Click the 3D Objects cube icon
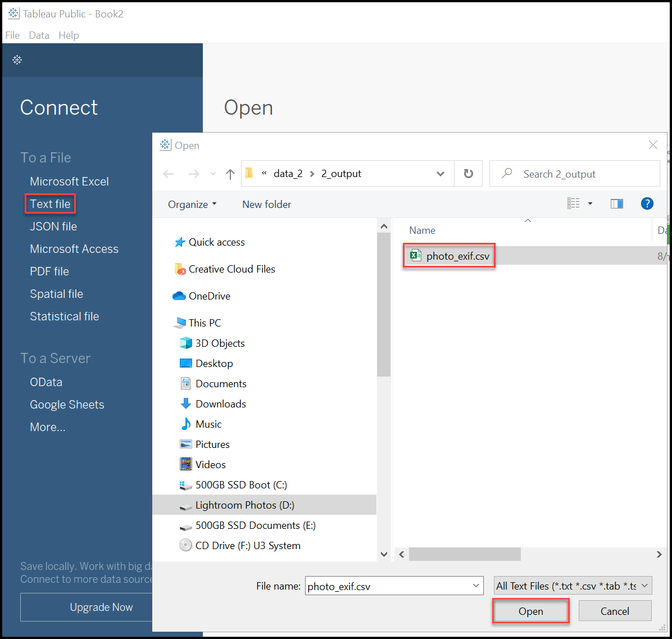Screen dimensions: 672x639 pos(185,343)
